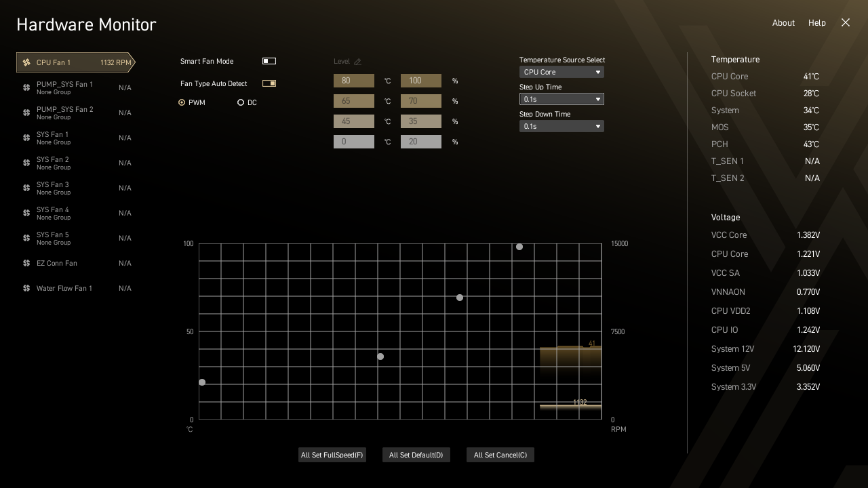Click the SYS Fan 5 fan icon

pyautogui.click(x=26, y=238)
